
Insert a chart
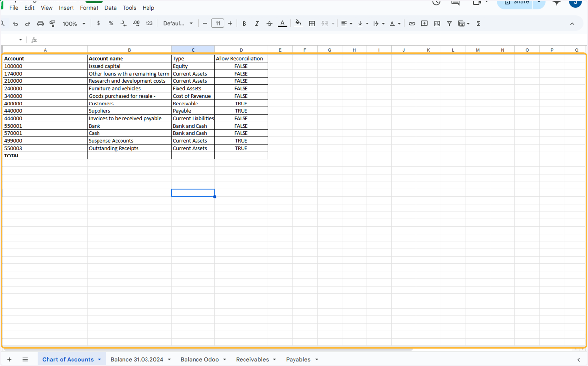click(437, 24)
